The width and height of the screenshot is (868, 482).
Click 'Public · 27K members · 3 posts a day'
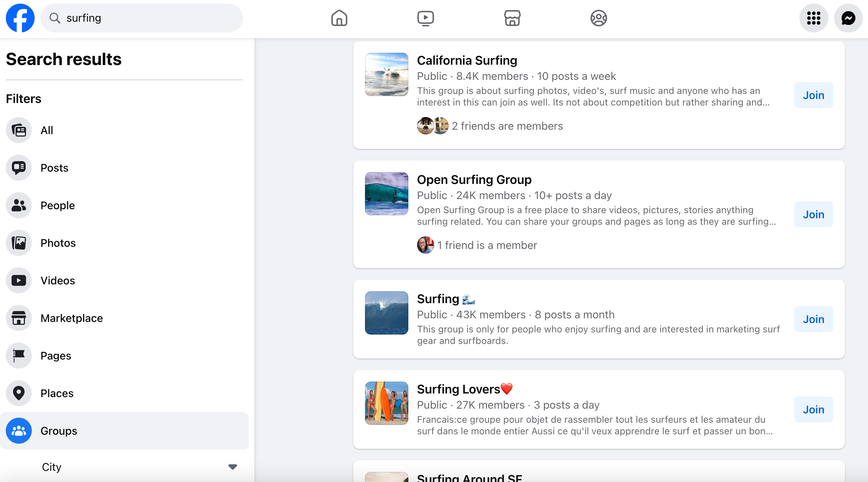pos(508,405)
